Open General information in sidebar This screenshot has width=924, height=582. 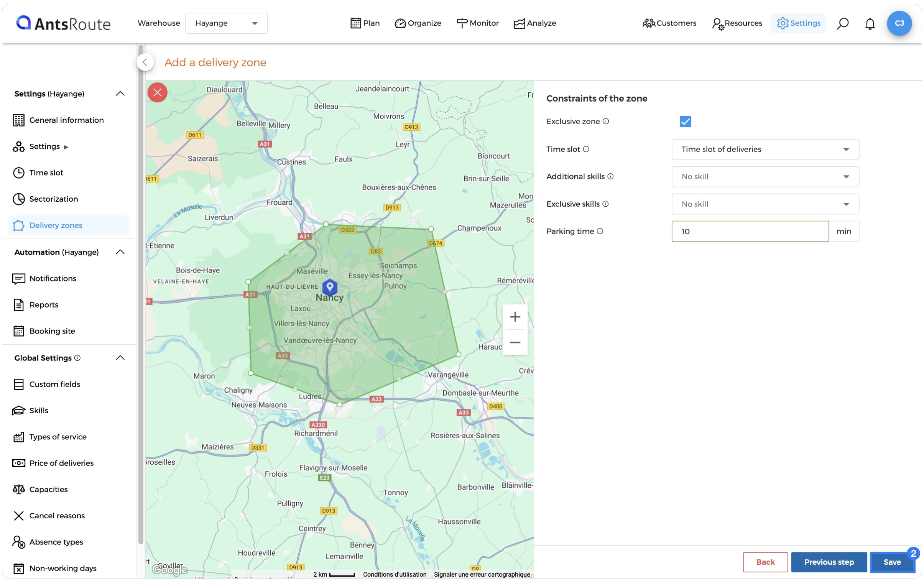[69, 120]
